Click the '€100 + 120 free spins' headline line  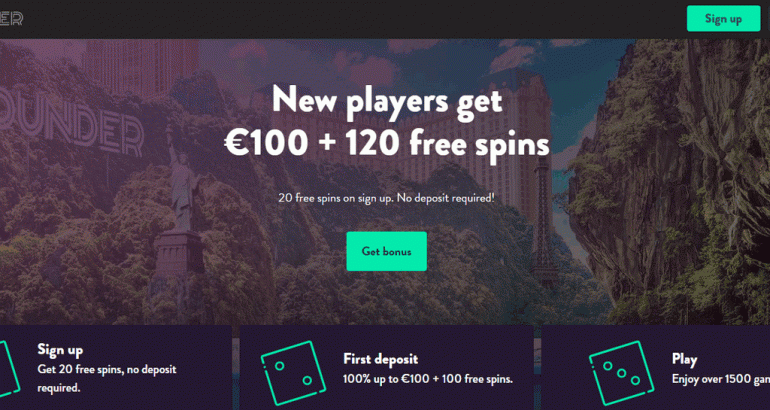(387, 145)
